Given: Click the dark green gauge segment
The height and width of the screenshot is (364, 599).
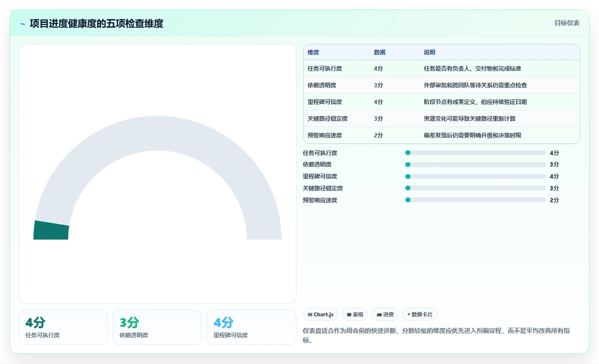Looking at the screenshot, I should 51,230.
